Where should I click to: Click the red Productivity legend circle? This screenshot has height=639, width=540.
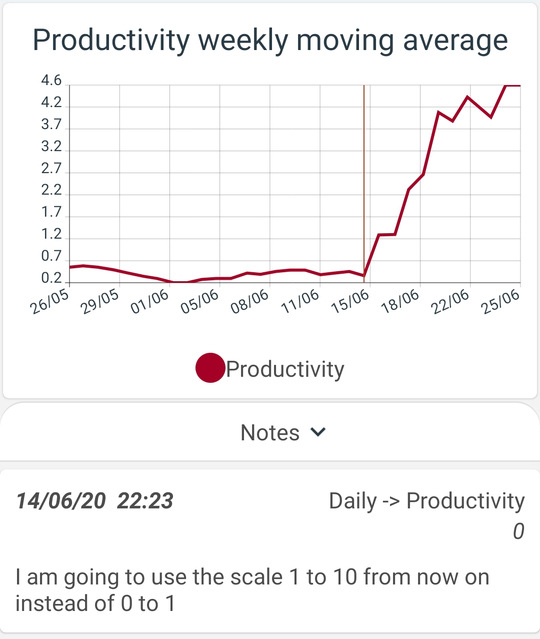210,368
